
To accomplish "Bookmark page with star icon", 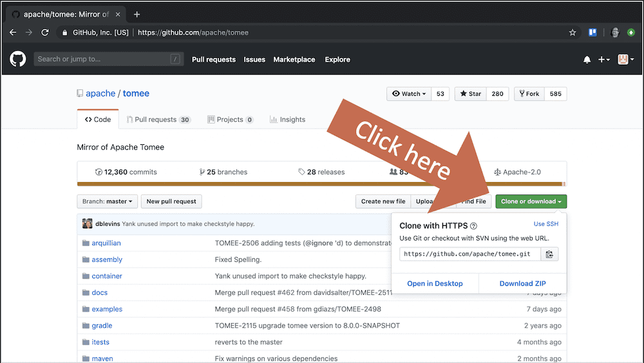I will click(573, 32).
